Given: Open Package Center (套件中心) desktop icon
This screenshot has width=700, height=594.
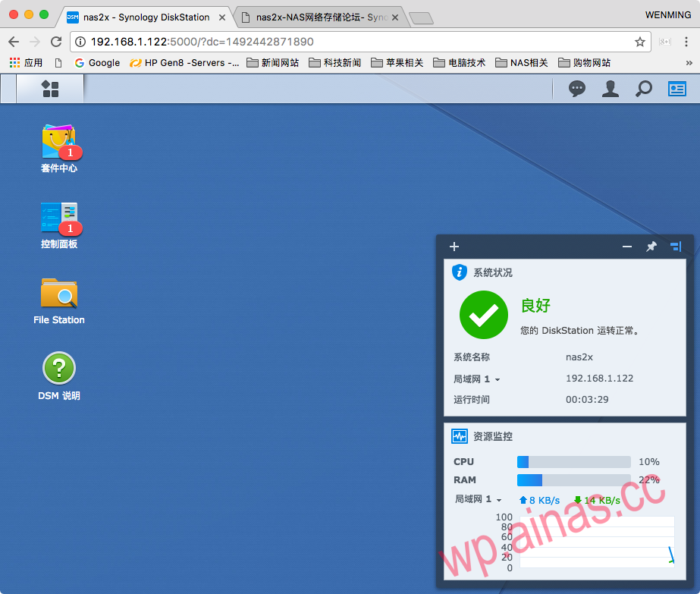Looking at the screenshot, I should coord(59,149).
